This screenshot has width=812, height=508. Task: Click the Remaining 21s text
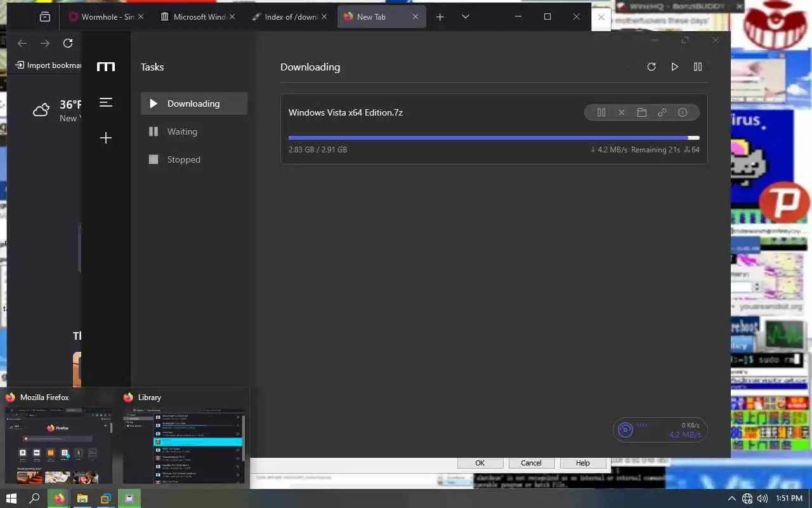click(x=655, y=150)
